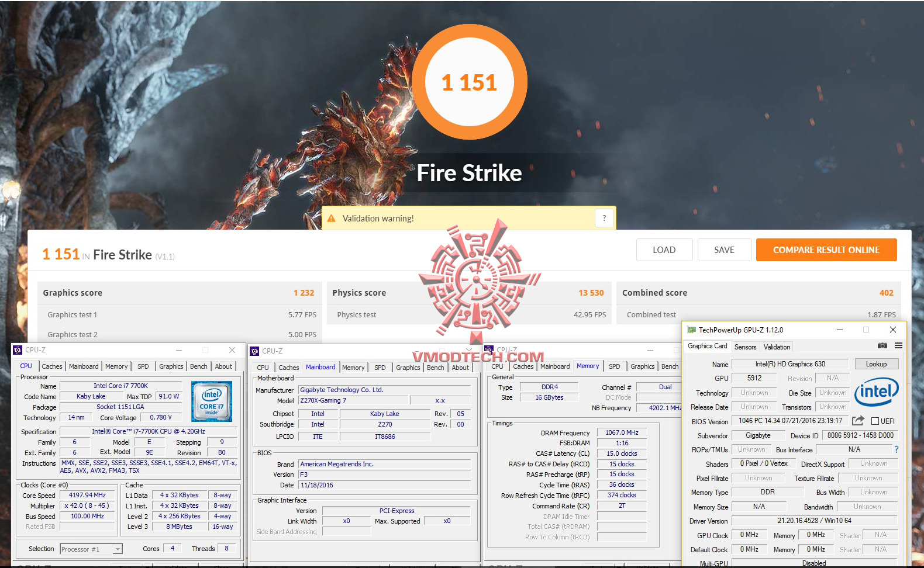Click manufacturer Gigabyte Technology Co. Ltd.
The height and width of the screenshot is (568, 924).
(x=384, y=390)
